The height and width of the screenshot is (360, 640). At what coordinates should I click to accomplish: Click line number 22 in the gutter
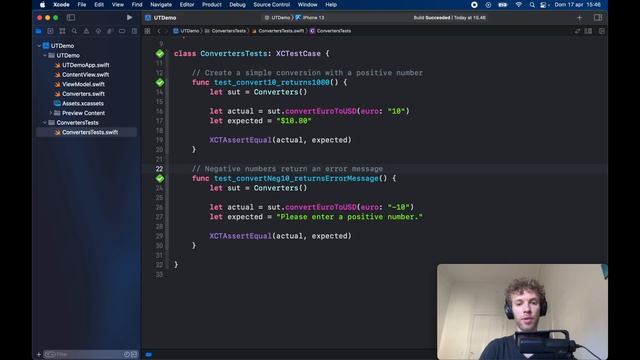159,169
